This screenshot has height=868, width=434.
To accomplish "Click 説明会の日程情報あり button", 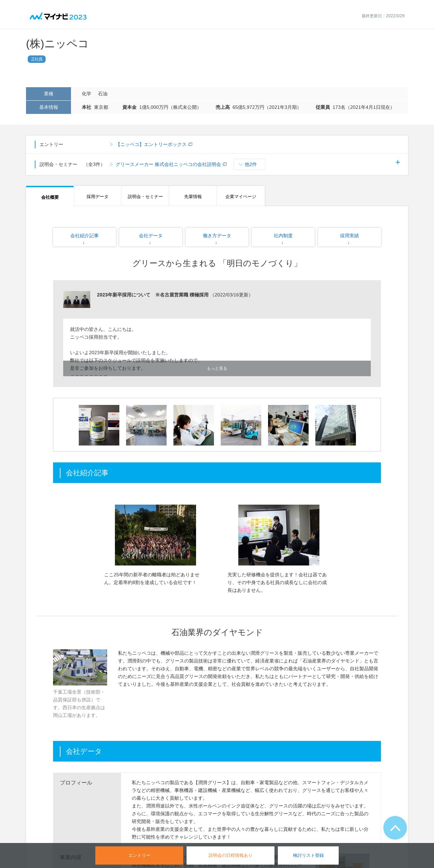I will click(231, 855).
